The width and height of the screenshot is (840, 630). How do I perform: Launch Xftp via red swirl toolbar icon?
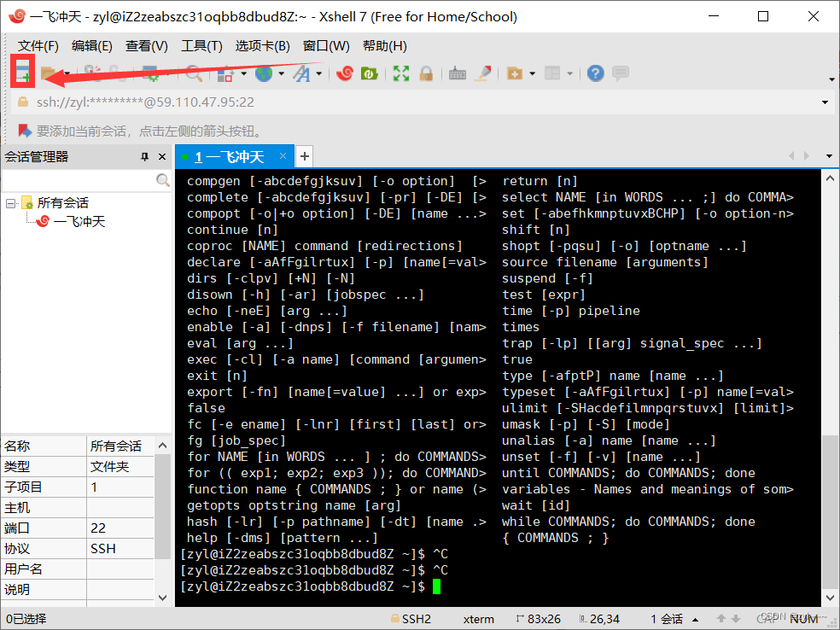coord(345,73)
